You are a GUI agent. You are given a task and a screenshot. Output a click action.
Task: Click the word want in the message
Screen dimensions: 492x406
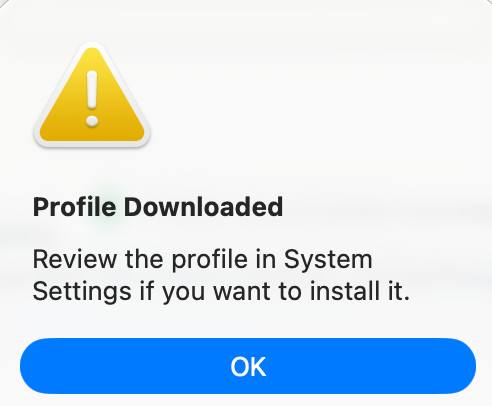pyautogui.click(x=242, y=292)
